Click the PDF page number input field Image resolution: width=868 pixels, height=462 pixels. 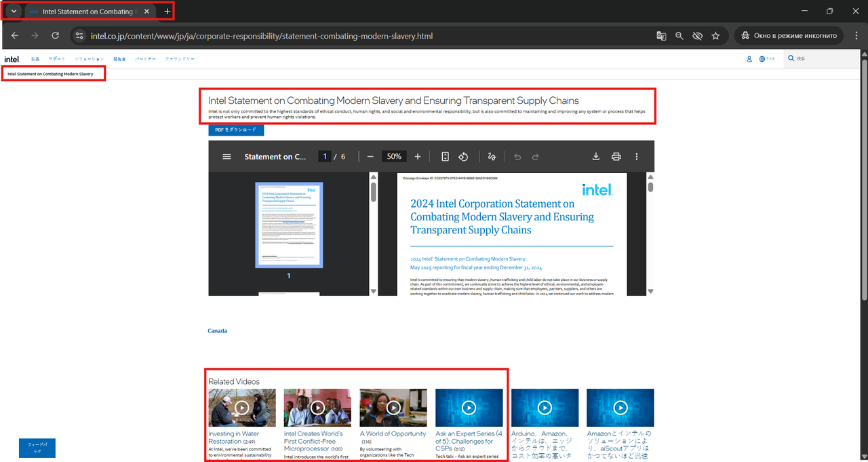click(325, 157)
